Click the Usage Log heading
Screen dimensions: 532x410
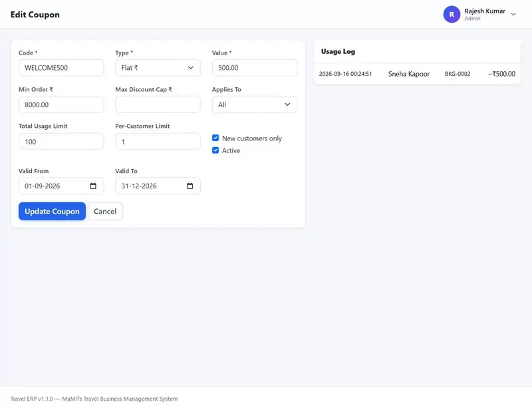pyautogui.click(x=338, y=51)
